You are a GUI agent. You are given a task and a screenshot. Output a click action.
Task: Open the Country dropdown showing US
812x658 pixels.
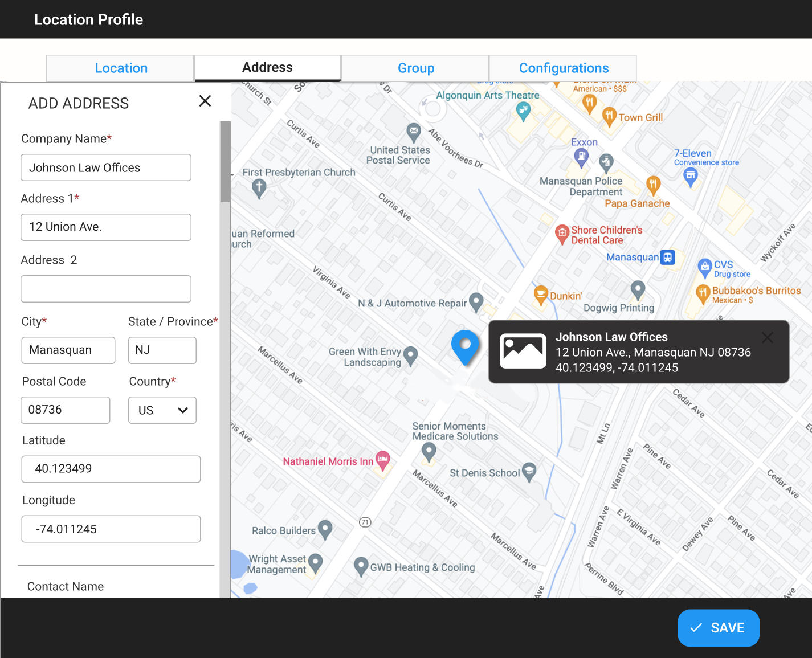(x=162, y=410)
